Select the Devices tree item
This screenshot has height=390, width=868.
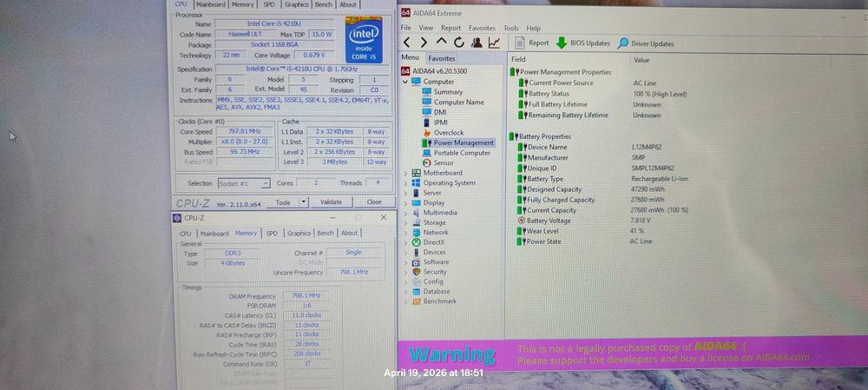click(x=429, y=252)
